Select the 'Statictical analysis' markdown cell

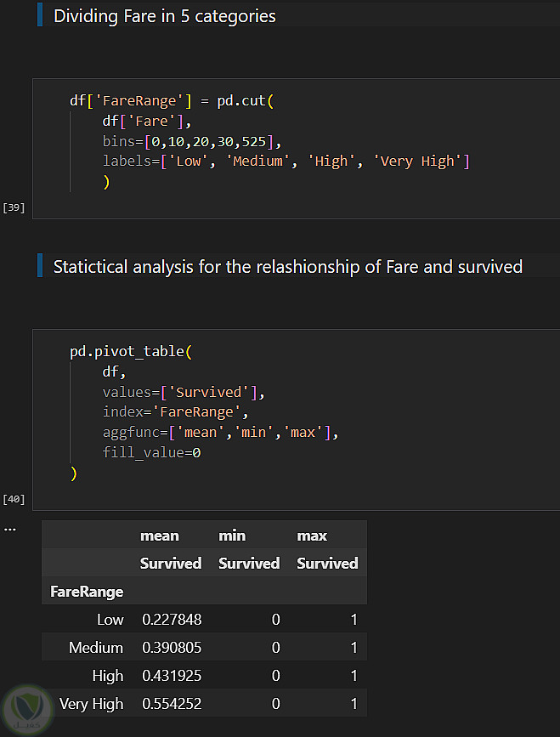[287, 267]
